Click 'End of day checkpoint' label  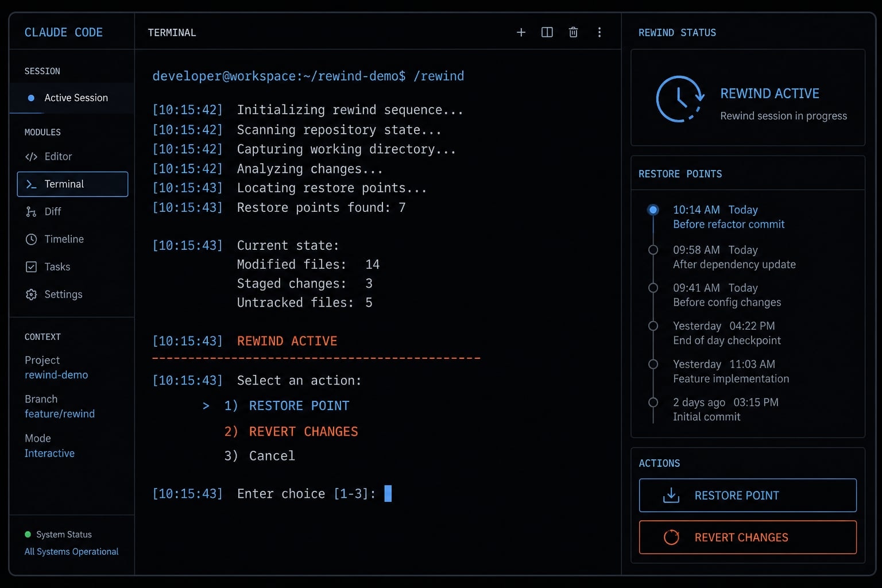[x=727, y=341]
